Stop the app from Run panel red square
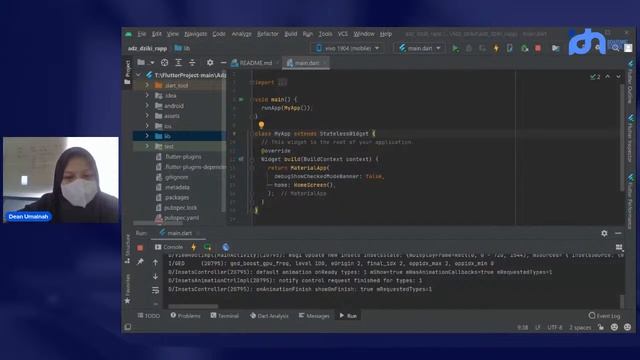 pyautogui.click(x=140, y=247)
